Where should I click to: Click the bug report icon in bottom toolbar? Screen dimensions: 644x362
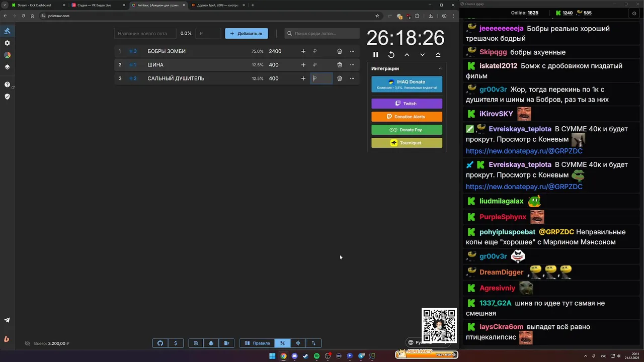pyautogui.click(x=211, y=343)
